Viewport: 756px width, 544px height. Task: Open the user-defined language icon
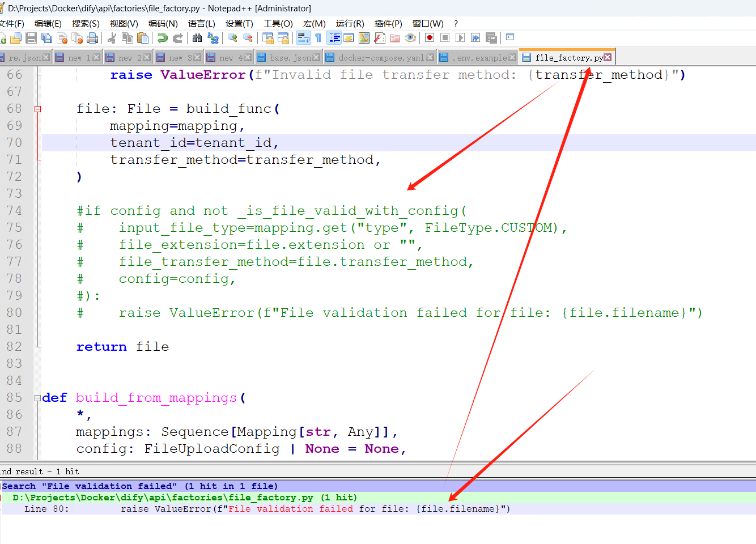[x=349, y=38]
